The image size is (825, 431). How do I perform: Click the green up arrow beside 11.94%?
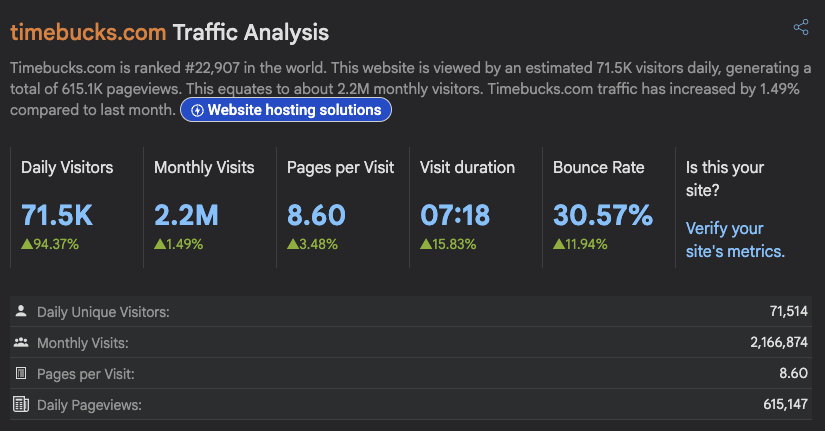(558, 244)
